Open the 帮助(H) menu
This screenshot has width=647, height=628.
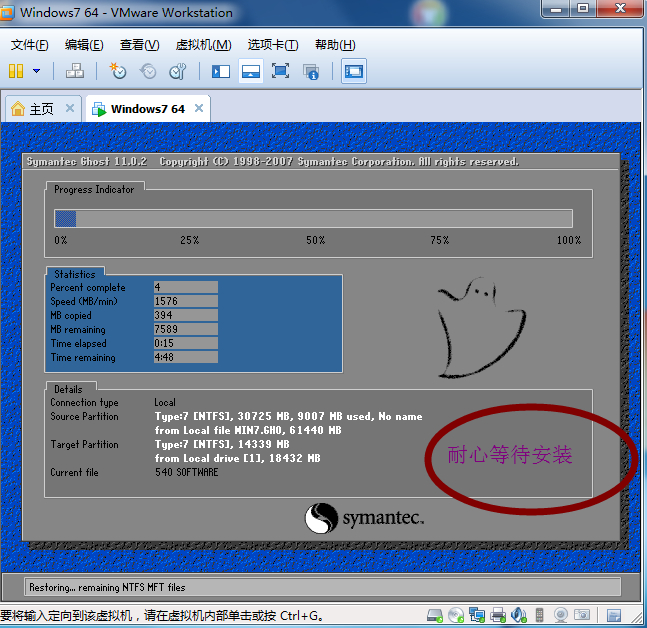tap(335, 45)
